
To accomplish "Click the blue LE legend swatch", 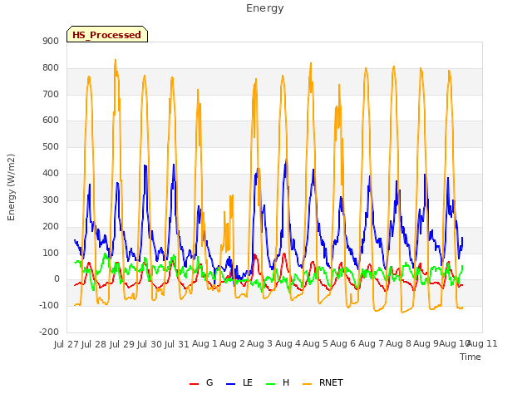I will point(230,384).
